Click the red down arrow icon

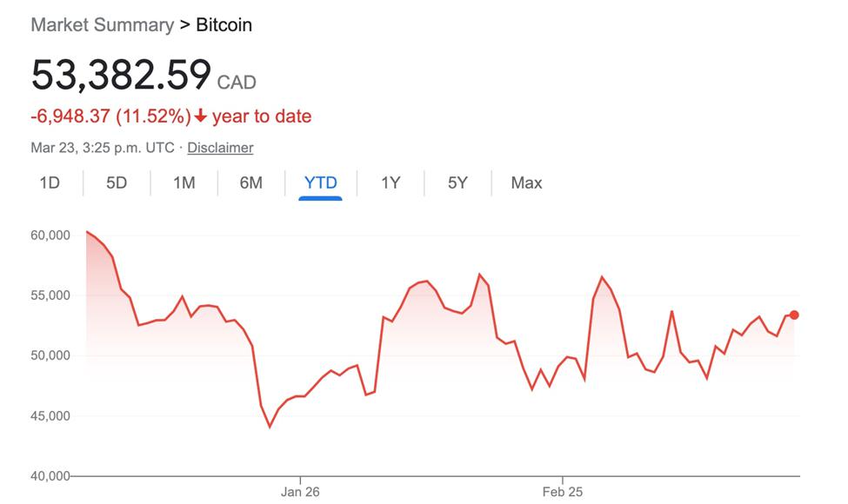pyautogui.click(x=201, y=116)
